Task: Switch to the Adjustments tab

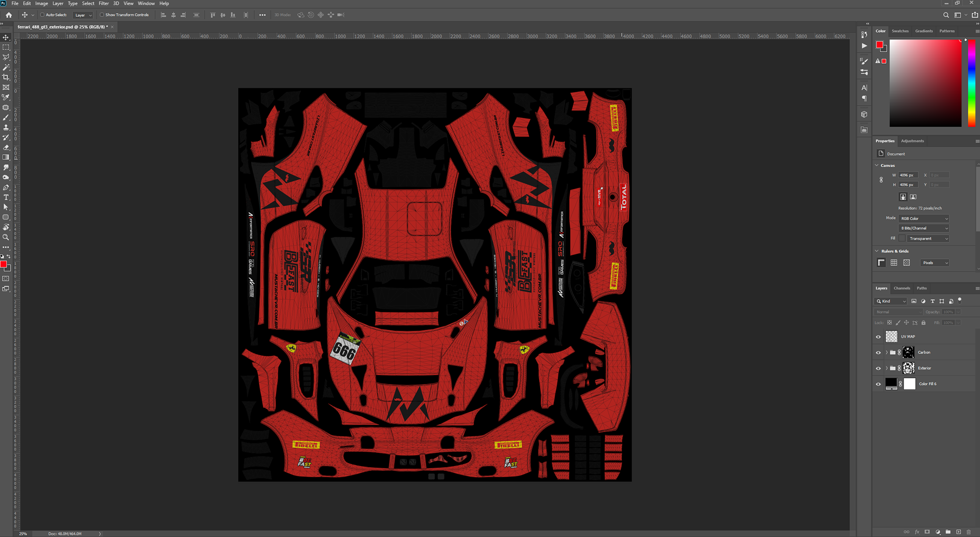Action: coord(913,141)
